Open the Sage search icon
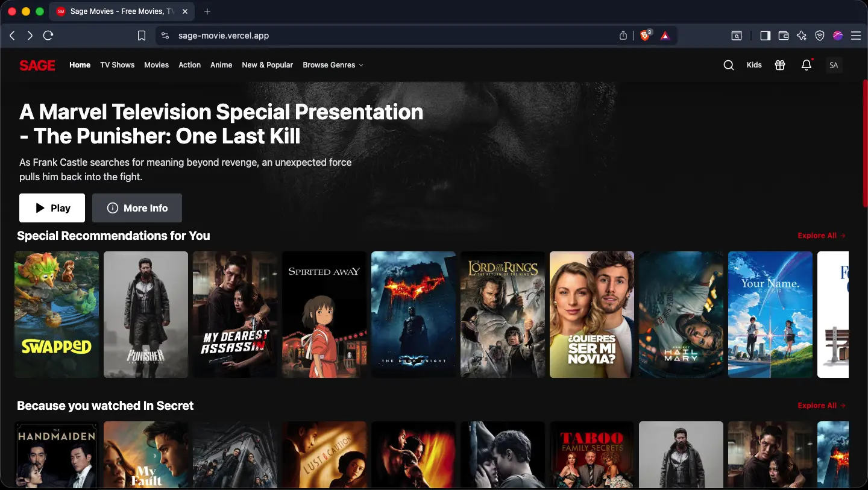 click(x=729, y=65)
